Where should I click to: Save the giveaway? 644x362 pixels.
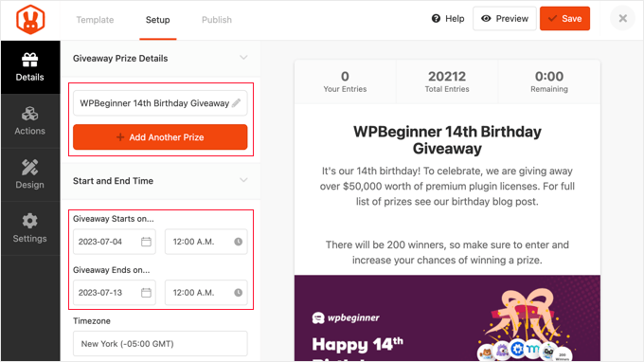click(564, 19)
